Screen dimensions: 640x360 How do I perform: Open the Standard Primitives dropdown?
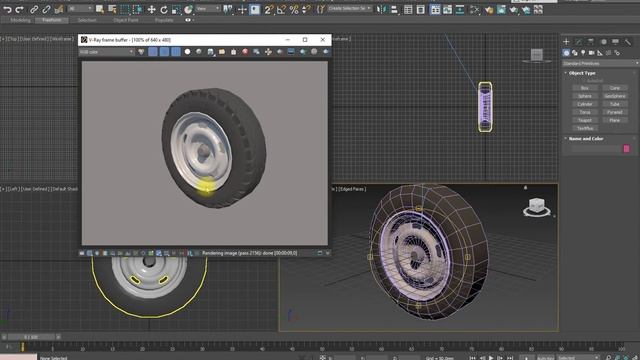point(600,63)
